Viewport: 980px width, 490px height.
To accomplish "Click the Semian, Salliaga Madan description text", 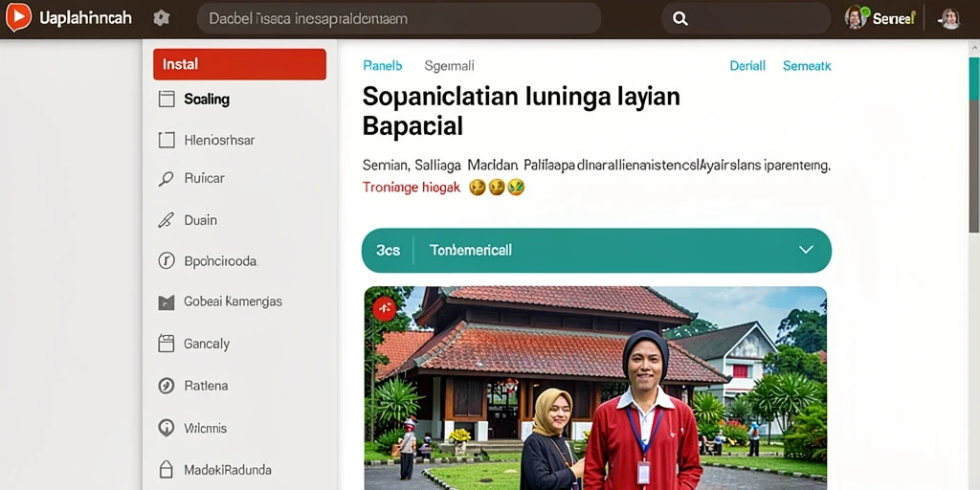I will (x=595, y=166).
